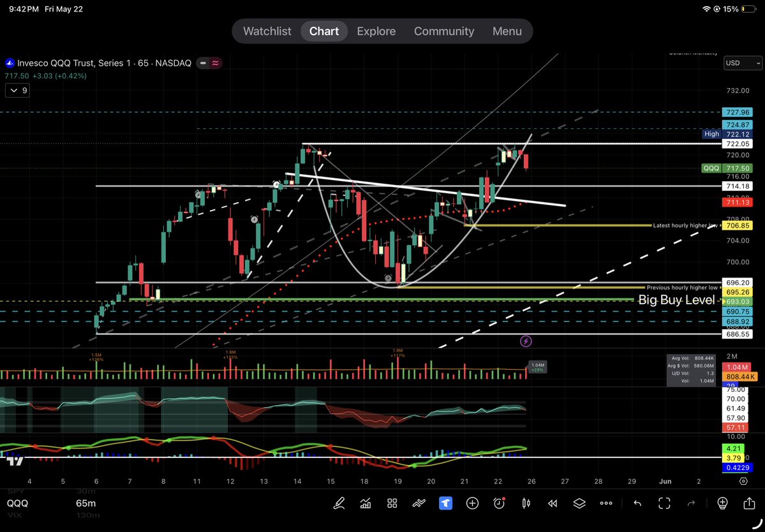Tap the purple lightning bolt icon
The image size is (765, 532).
(x=526, y=341)
